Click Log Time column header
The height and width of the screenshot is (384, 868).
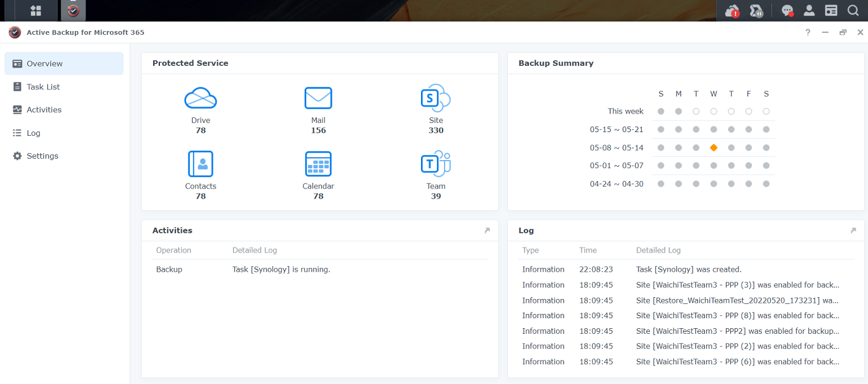click(588, 250)
